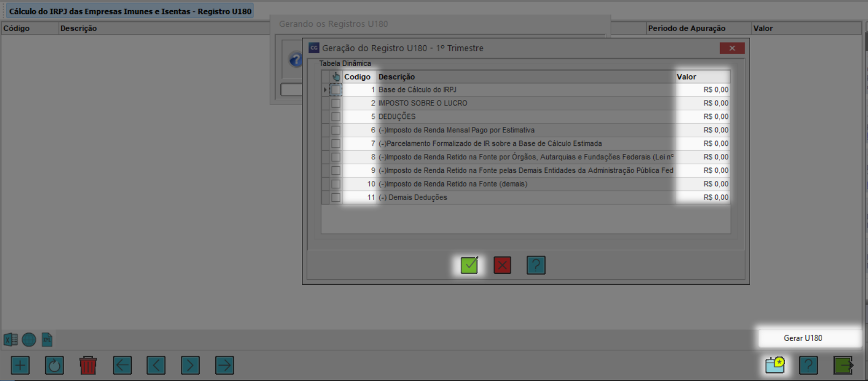
Task: Click value cell of code 8 row
Action: click(702, 157)
